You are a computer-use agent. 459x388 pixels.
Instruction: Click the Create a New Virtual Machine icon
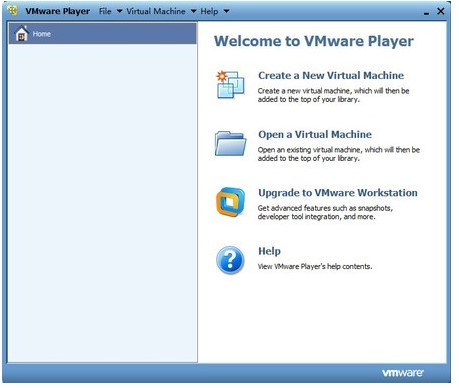coord(230,85)
